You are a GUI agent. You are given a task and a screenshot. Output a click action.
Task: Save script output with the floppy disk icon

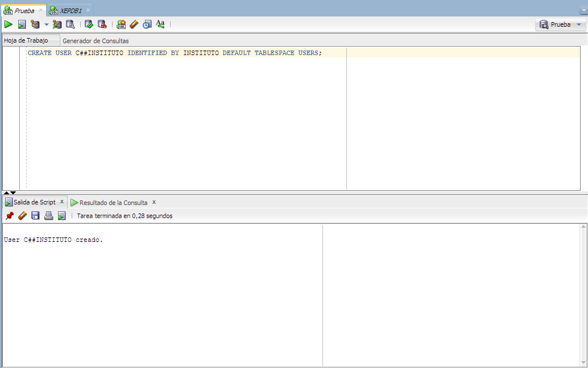(35, 216)
